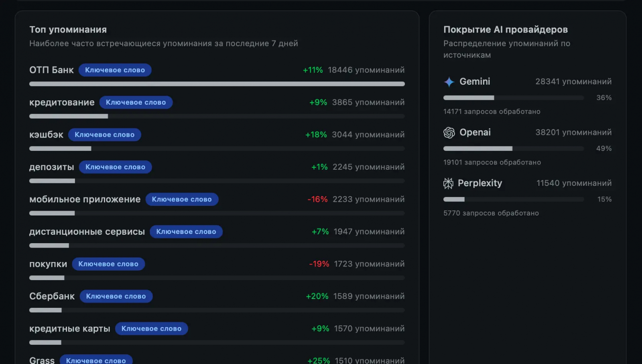Click the депозиты keyword tag
Viewport: 642px width, 364px height.
point(115,167)
